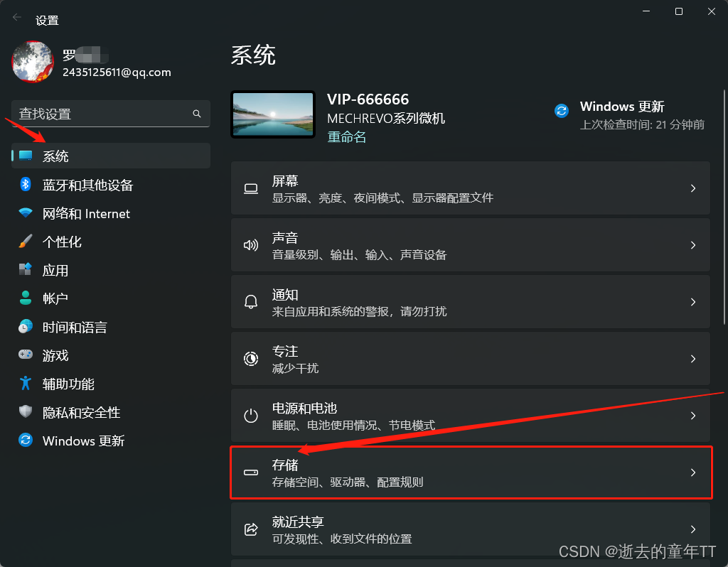Click the power icon in 电源和电池 row
Image resolution: width=728 pixels, height=567 pixels.
point(251,416)
